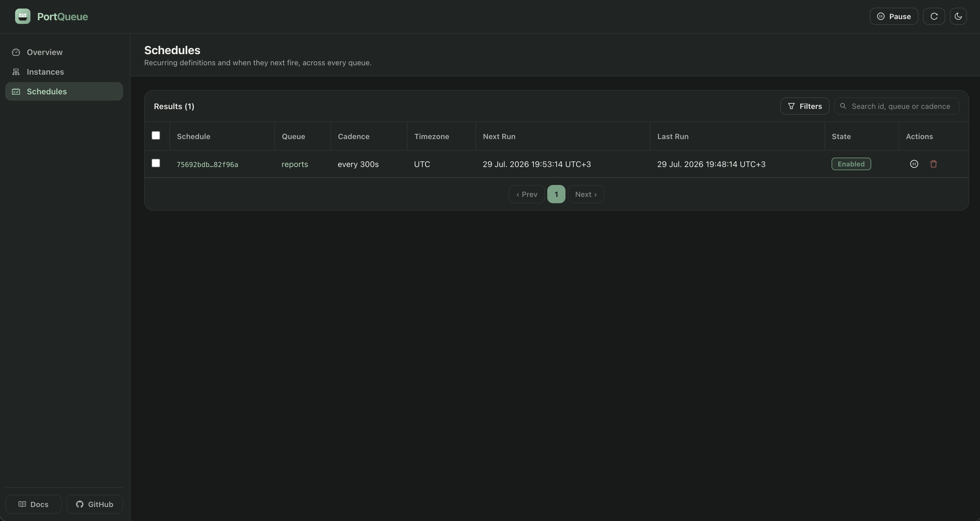Click the refresh icon in the header
This screenshot has width=980, height=521.
934,16
